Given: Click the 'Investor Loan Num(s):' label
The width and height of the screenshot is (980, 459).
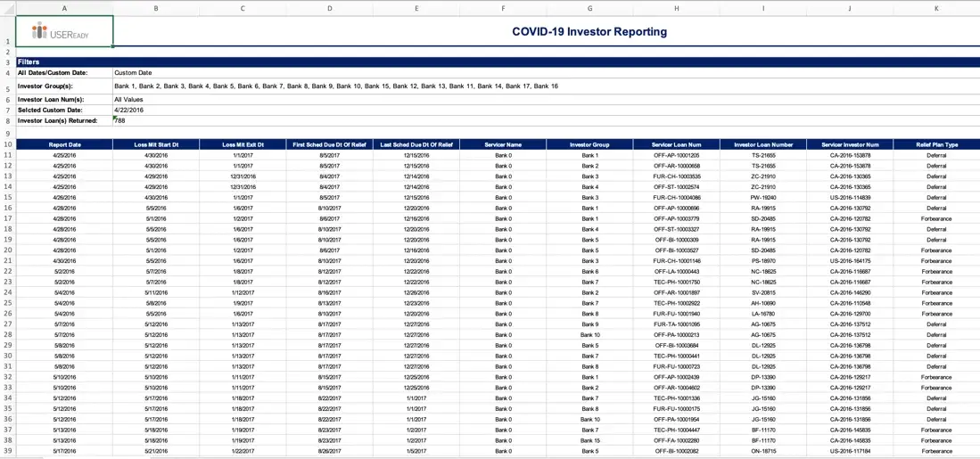Looking at the screenshot, I should [51, 99].
